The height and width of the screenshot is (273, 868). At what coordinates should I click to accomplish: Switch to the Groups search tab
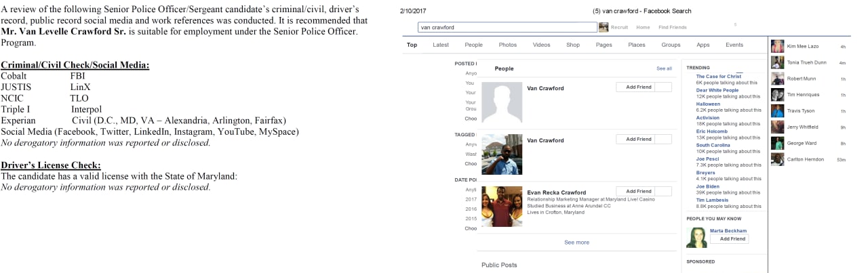pyautogui.click(x=670, y=45)
